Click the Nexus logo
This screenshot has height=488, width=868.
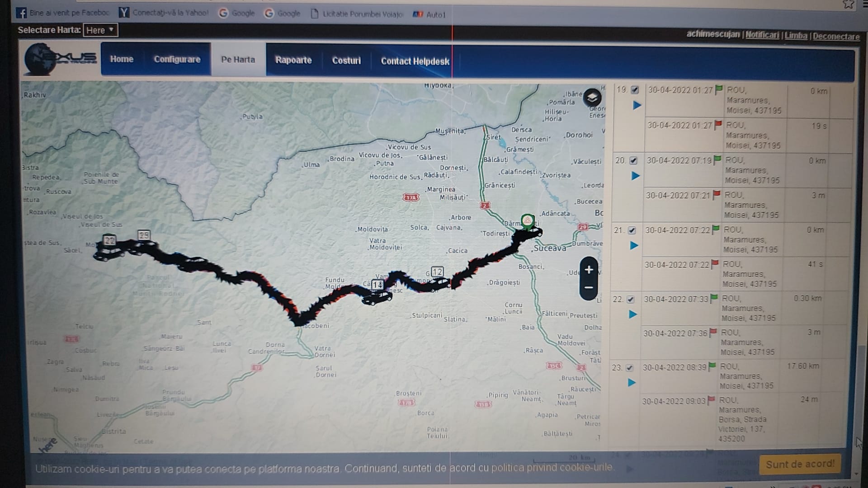(x=60, y=59)
